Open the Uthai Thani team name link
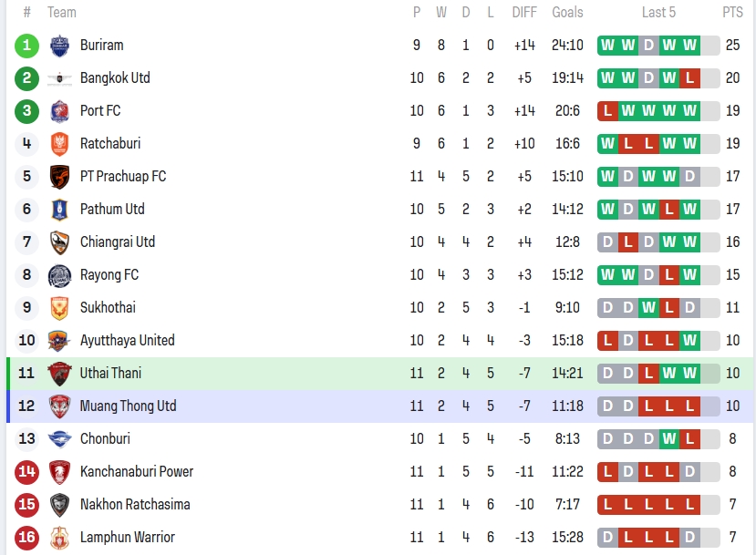 tap(110, 374)
